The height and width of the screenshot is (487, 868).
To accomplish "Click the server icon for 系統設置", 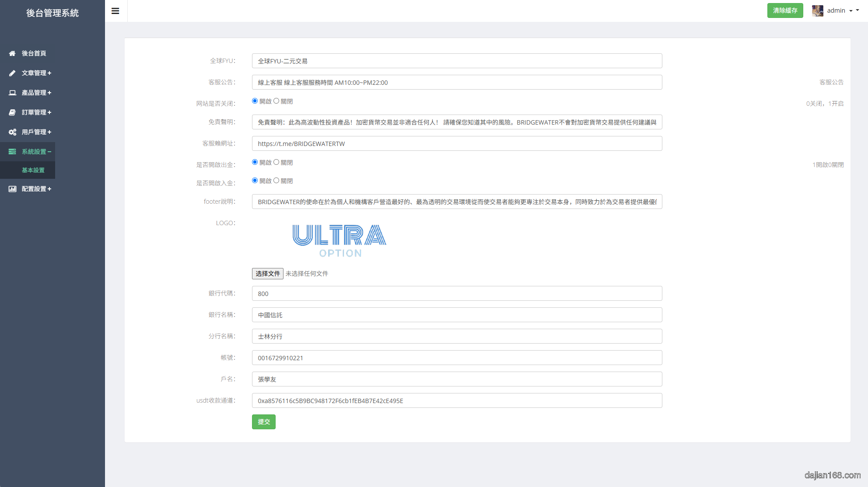I will (x=12, y=152).
